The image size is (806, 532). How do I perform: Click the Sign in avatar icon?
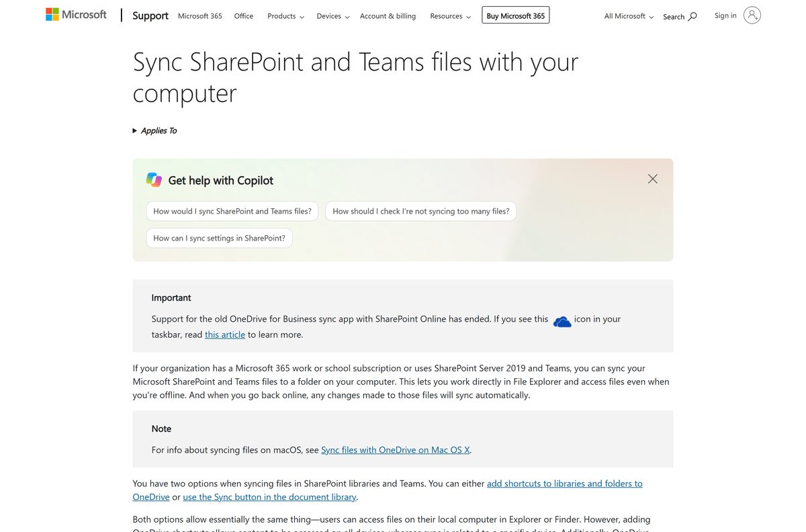pyautogui.click(x=752, y=15)
